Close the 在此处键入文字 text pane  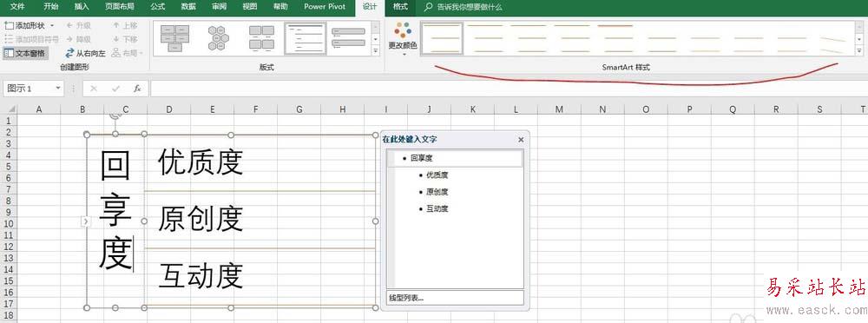click(x=520, y=140)
